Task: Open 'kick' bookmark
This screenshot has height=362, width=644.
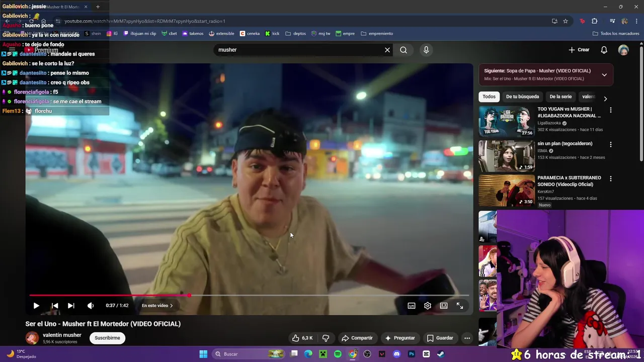Action: tap(272, 34)
